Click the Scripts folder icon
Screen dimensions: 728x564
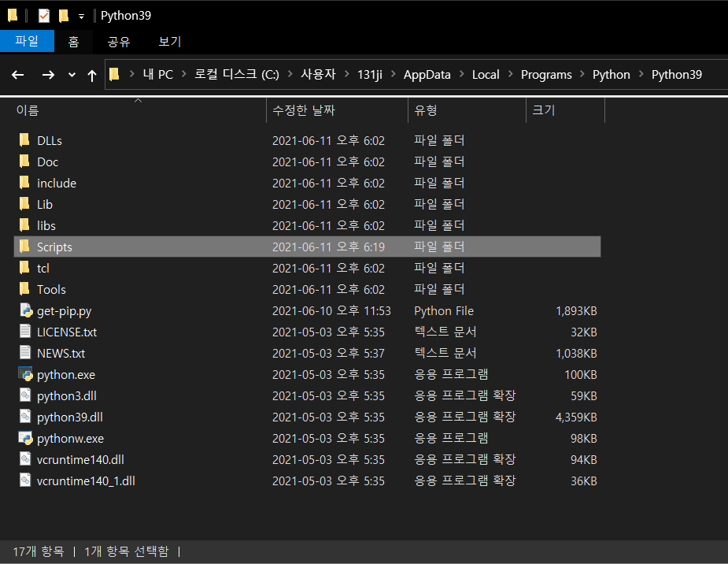pyautogui.click(x=24, y=247)
